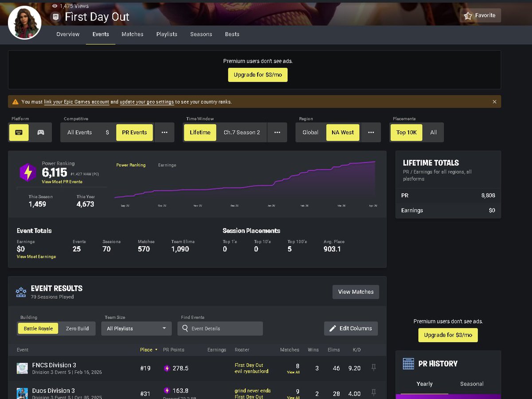Click the player avatar image
The width and height of the screenshot is (532, 399).
pyautogui.click(x=24, y=23)
